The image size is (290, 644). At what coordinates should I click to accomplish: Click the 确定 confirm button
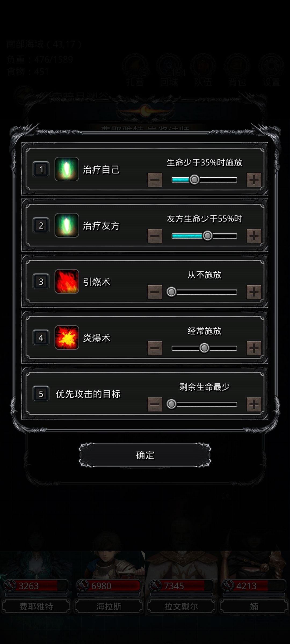(145, 455)
